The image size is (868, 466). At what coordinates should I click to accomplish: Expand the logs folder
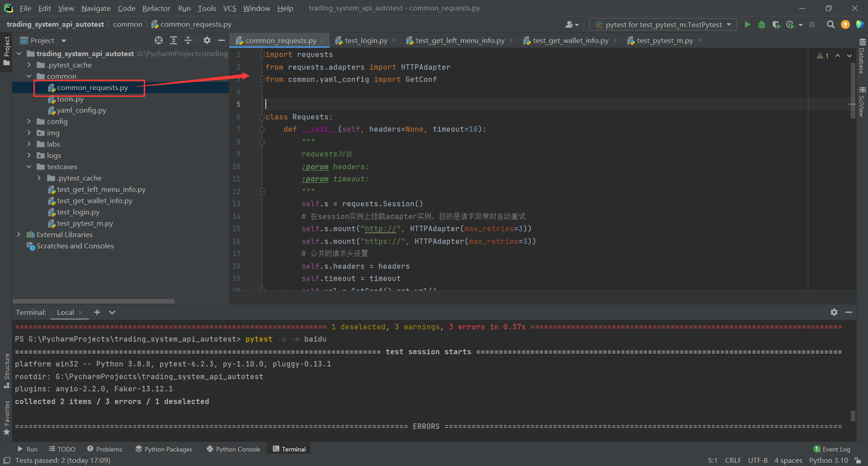pyautogui.click(x=29, y=155)
